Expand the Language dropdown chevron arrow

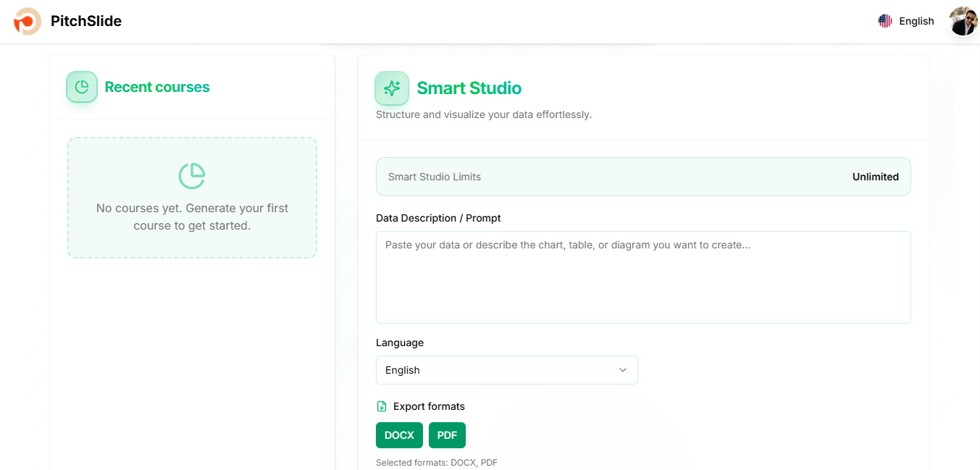click(623, 370)
